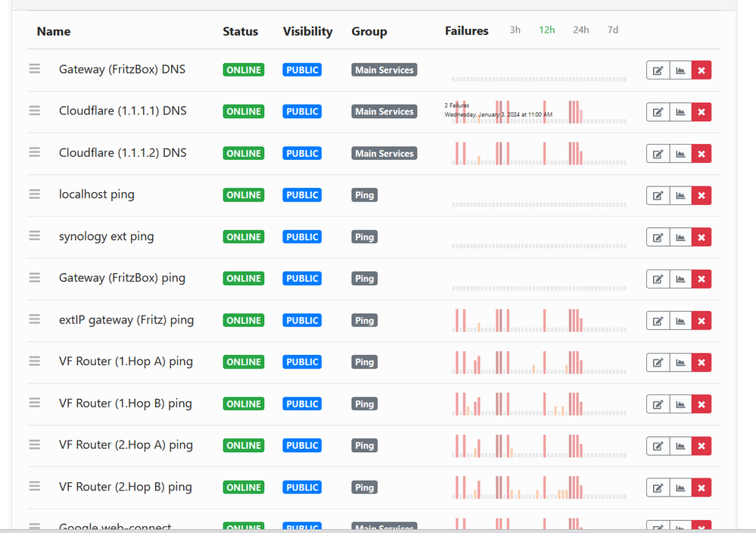The width and height of the screenshot is (756, 533).
Task: View chart for Gateway (FritzBox) ping
Action: coord(680,279)
